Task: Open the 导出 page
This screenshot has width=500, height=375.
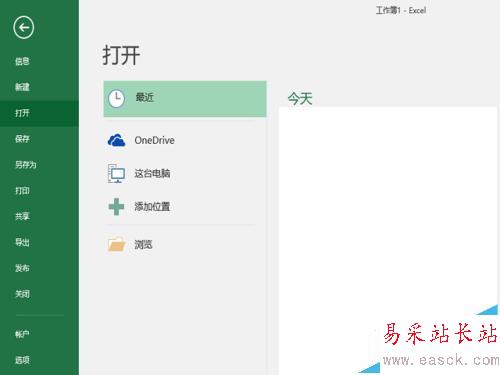Action: tap(22, 242)
